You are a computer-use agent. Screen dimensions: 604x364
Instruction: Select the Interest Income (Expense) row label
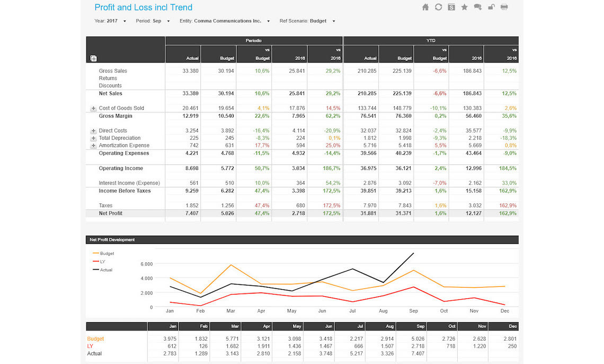coord(129,183)
